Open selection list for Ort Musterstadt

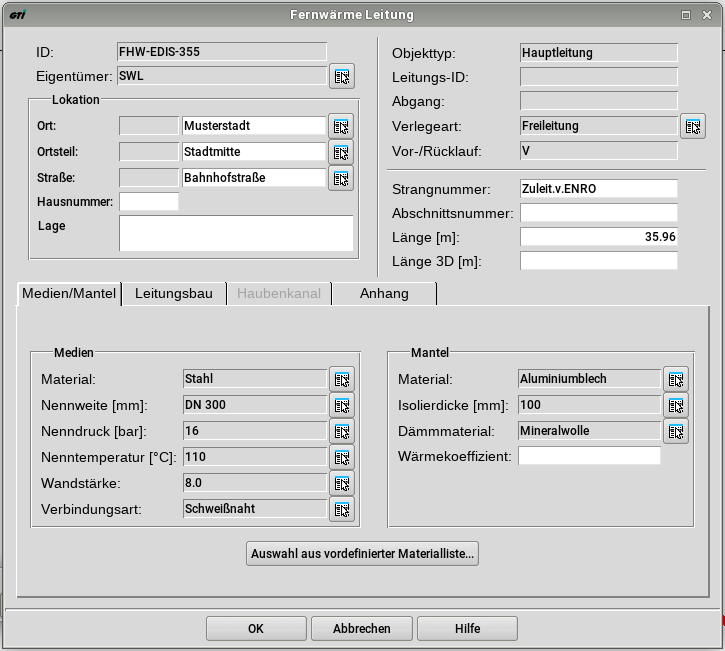341,126
